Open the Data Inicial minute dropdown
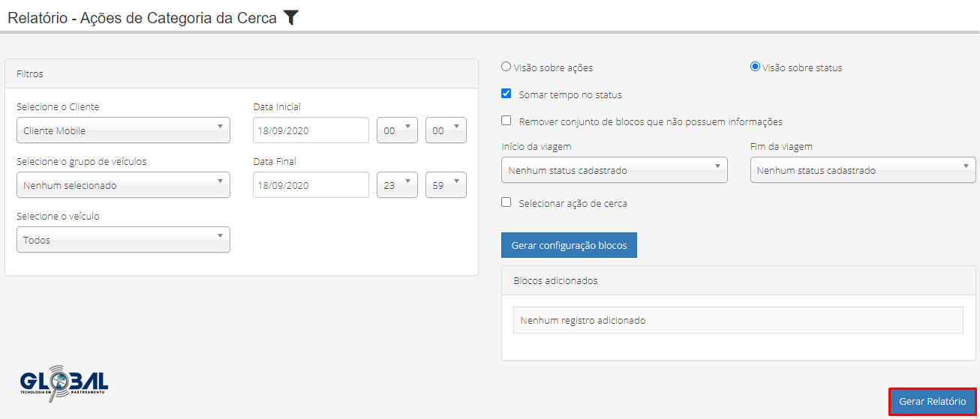Viewport: 980px width, 419px height. click(x=446, y=130)
